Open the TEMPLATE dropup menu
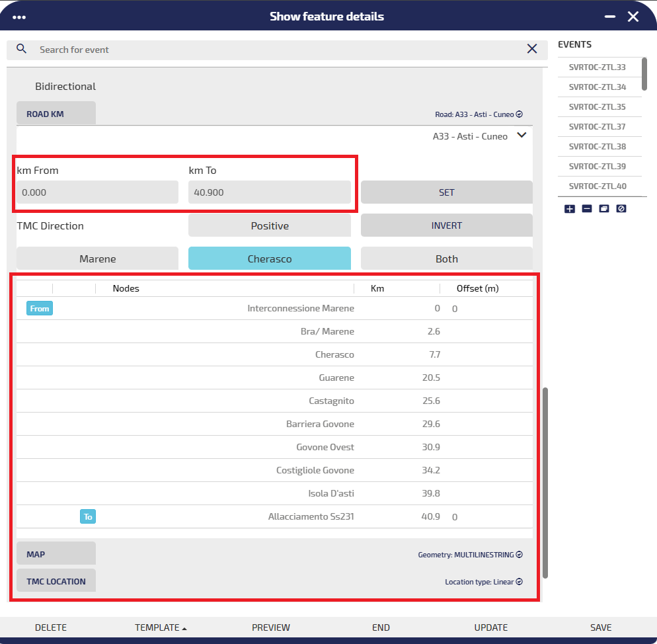The width and height of the screenshot is (657, 644). point(161,627)
